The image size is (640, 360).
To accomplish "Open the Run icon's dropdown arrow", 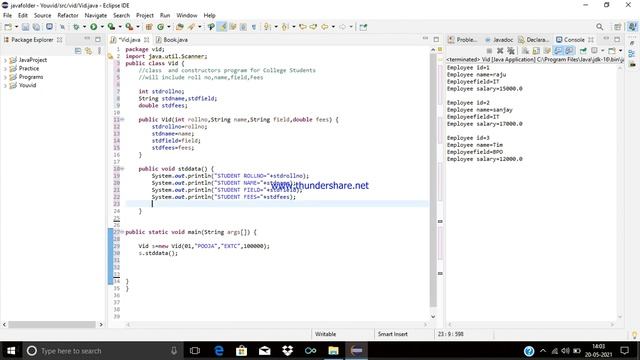I will [102, 27].
